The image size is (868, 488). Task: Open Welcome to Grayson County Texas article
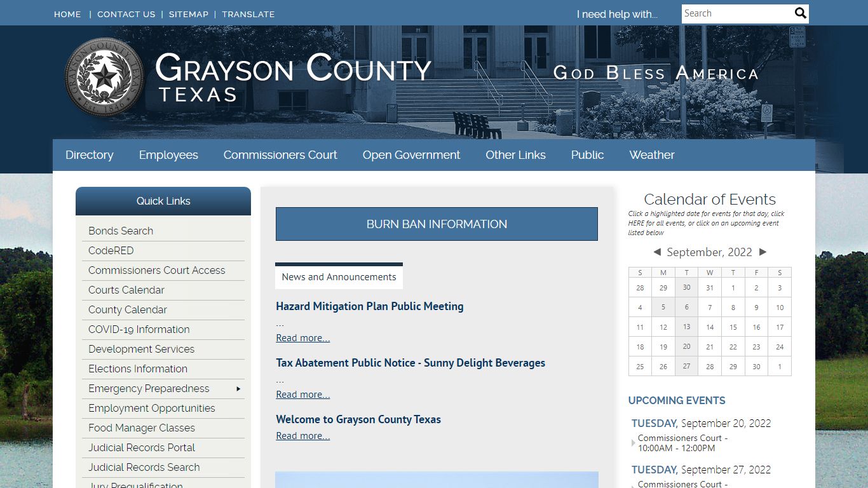click(358, 419)
